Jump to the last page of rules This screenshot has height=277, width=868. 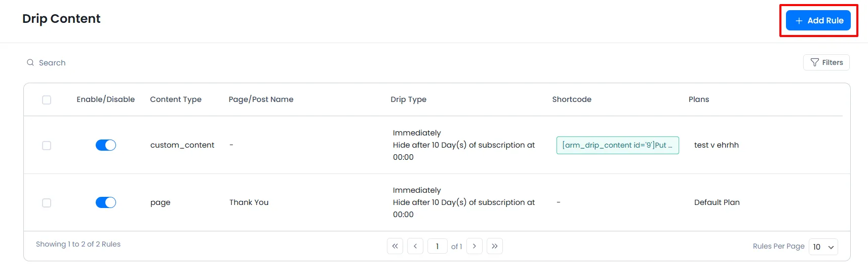pyautogui.click(x=495, y=247)
